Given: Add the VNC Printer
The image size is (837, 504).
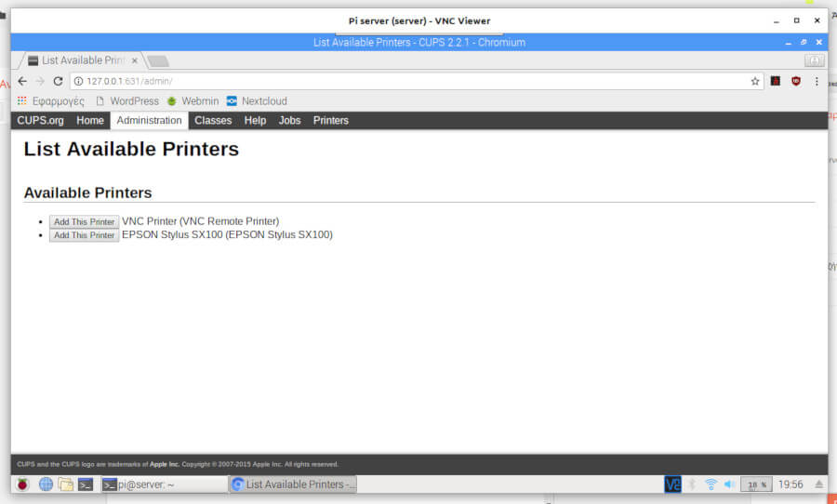Looking at the screenshot, I should (85, 221).
